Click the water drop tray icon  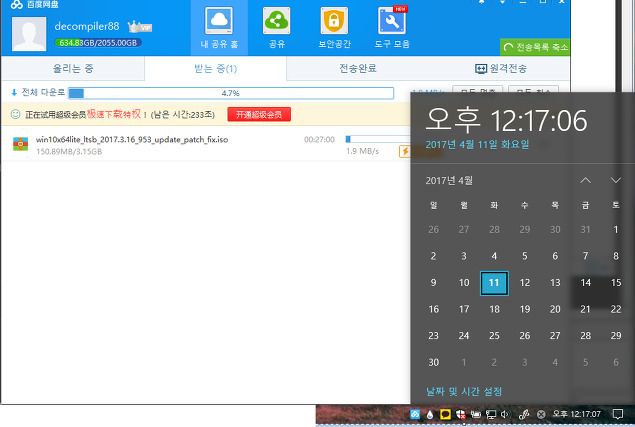click(430, 414)
